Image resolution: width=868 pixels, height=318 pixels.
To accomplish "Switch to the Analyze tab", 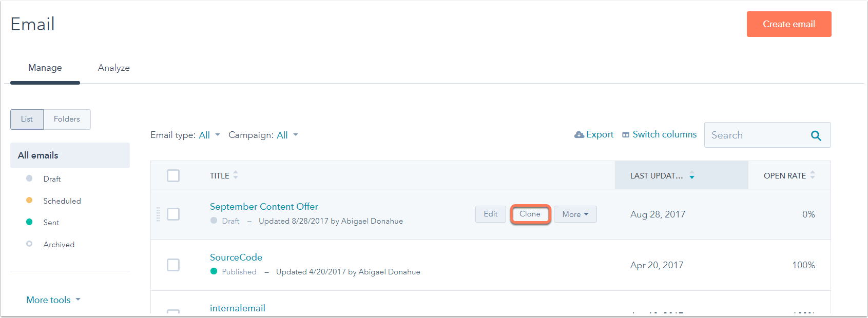I will coord(114,68).
